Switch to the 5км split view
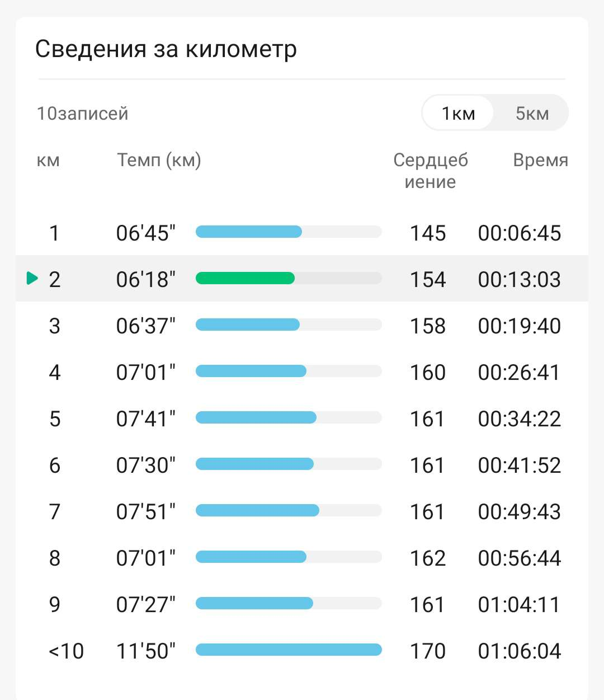This screenshot has width=604, height=700. tap(532, 113)
